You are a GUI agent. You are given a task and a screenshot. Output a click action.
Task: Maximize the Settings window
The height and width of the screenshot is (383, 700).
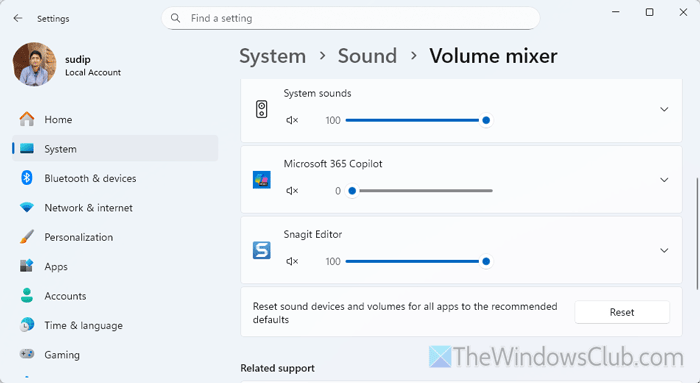[x=650, y=12]
